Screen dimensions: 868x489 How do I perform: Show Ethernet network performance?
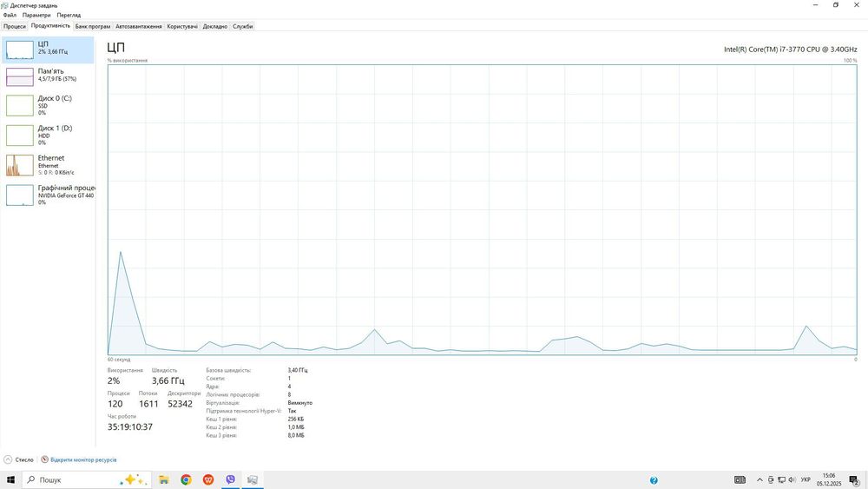click(48, 165)
